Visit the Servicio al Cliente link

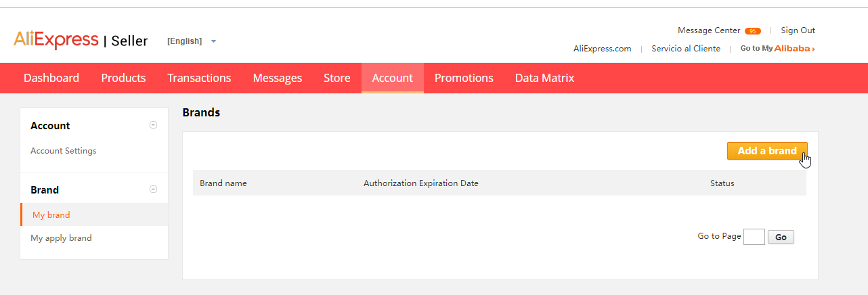click(x=686, y=49)
